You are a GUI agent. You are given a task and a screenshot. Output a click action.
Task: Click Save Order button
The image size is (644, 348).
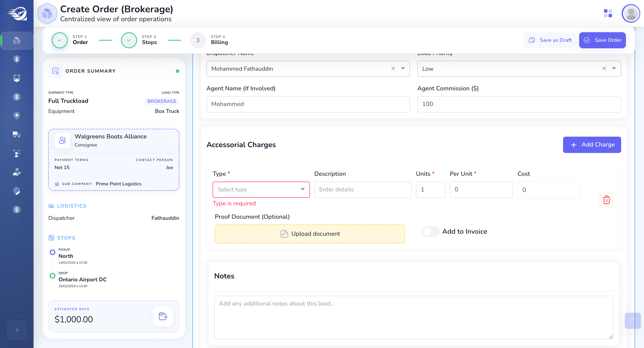[602, 40]
